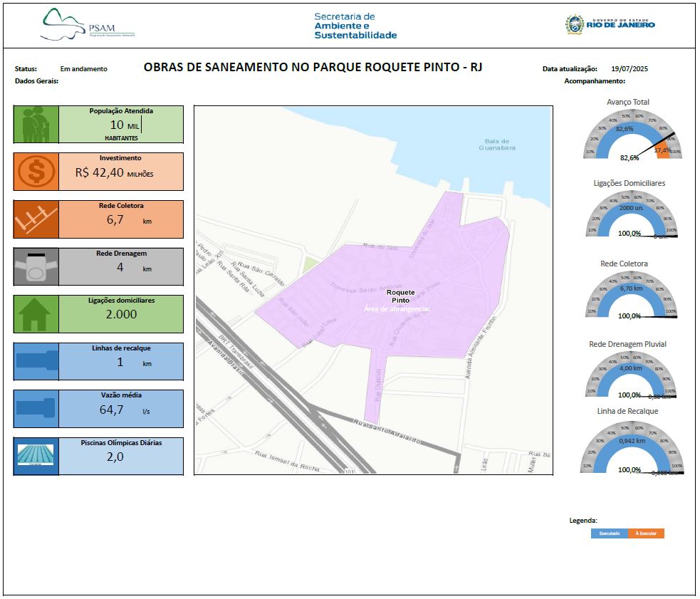700x599 pixels.
Task: Click the PSAM logo in the header
Action: coord(87,24)
